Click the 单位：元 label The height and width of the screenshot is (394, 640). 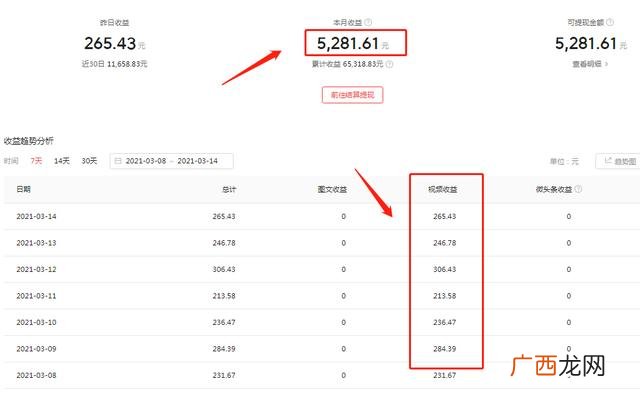pos(564,162)
